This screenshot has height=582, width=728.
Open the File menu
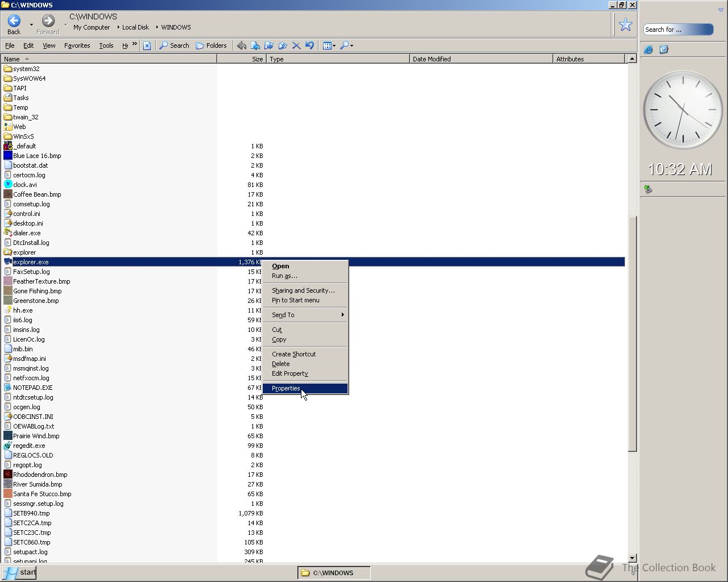[x=10, y=45]
